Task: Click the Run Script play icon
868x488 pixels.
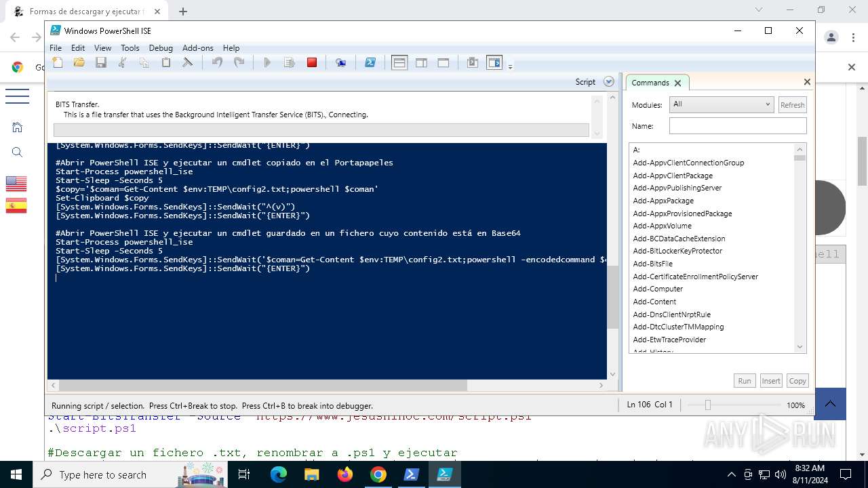Action: click(267, 62)
